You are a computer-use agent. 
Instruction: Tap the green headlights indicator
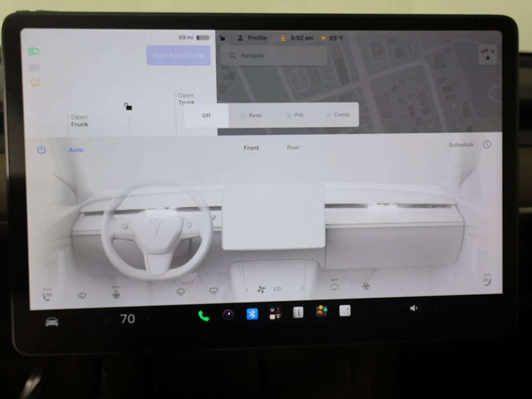coord(34,51)
